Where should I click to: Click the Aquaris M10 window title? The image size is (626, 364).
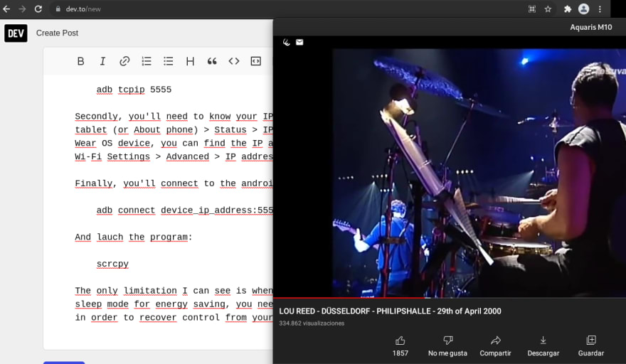591,27
